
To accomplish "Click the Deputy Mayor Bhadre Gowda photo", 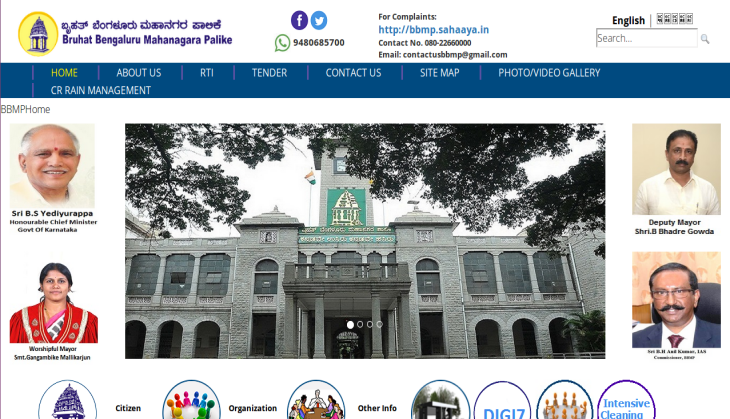I will 676,169.
